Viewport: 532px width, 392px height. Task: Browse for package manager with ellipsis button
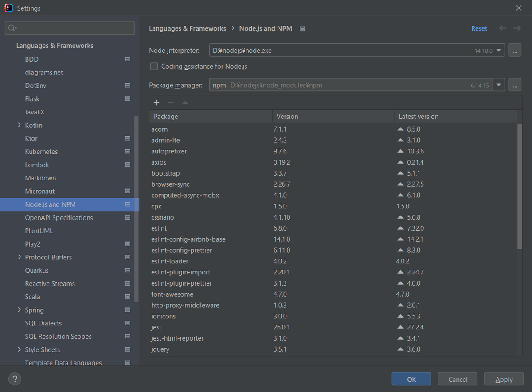(x=515, y=85)
